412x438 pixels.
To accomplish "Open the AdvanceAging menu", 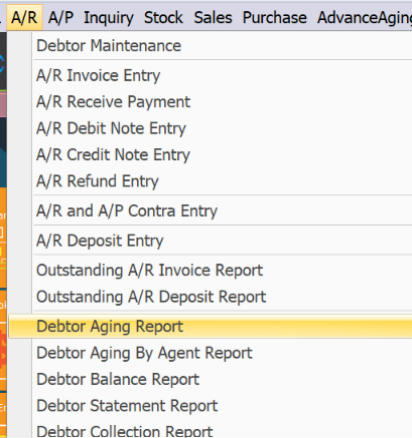I will [365, 17].
